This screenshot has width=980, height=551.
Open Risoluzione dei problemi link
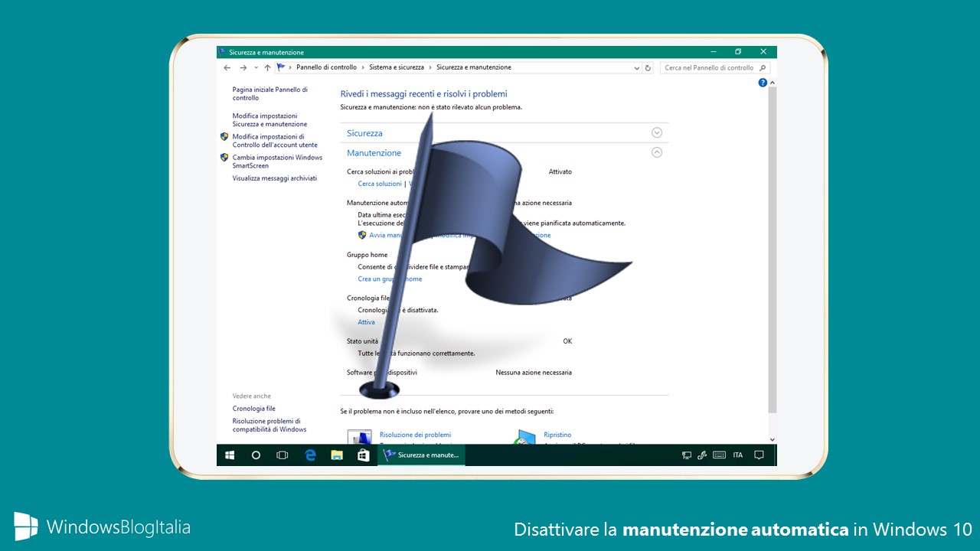click(x=415, y=435)
